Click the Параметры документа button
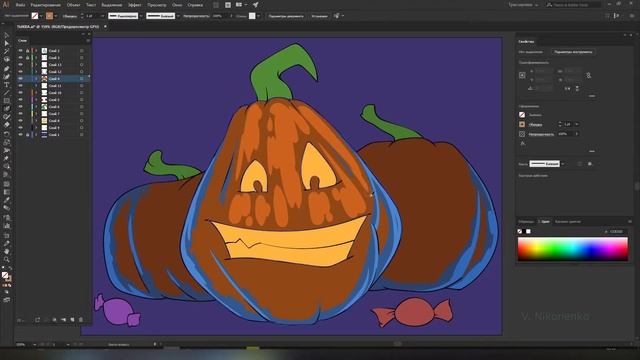This screenshot has width=640, height=360. coord(286,16)
